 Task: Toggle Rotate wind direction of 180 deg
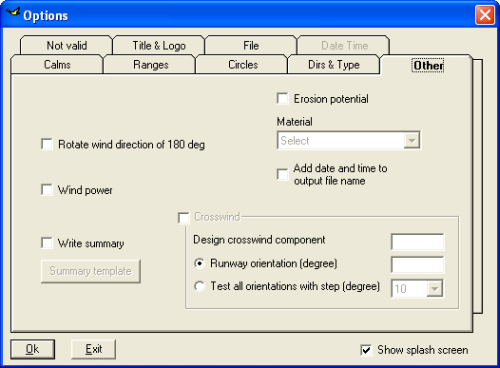[47, 144]
